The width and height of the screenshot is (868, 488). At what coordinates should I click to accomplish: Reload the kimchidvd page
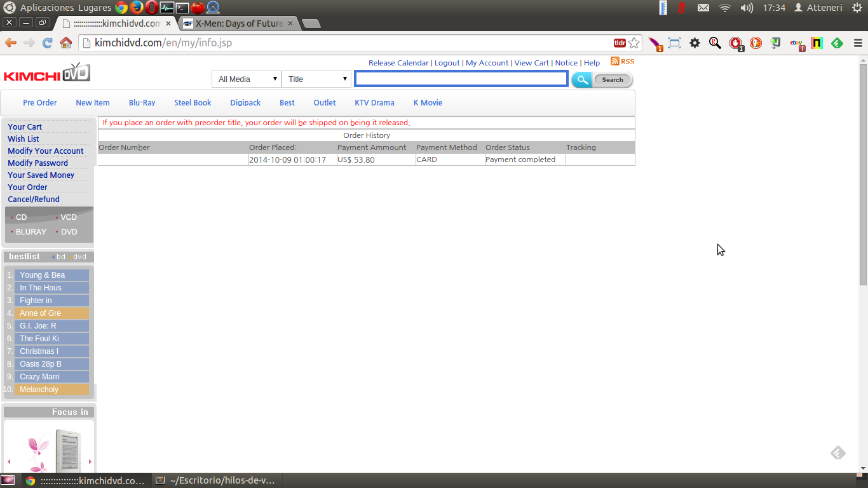tap(47, 43)
